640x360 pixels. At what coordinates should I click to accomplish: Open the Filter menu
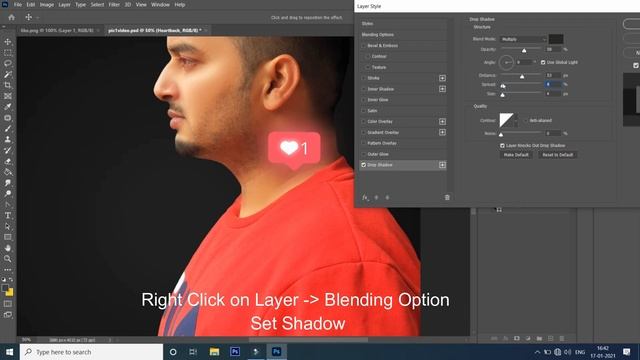tap(114, 5)
